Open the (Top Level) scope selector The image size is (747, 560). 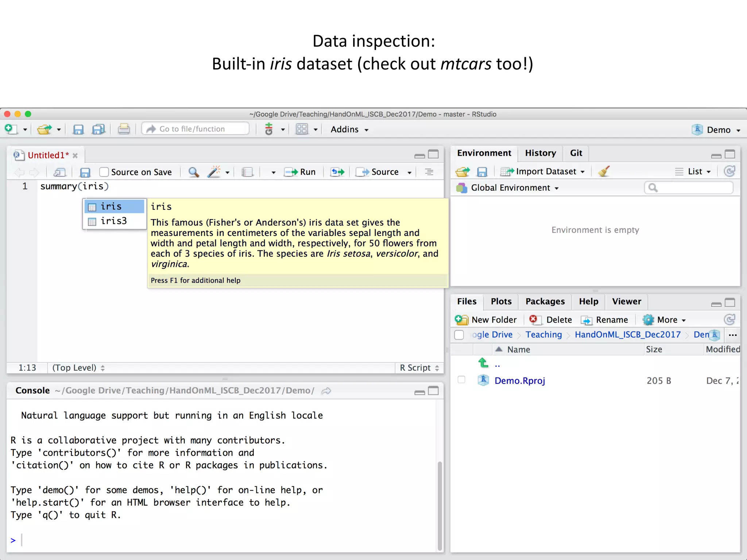[x=78, y=368]
